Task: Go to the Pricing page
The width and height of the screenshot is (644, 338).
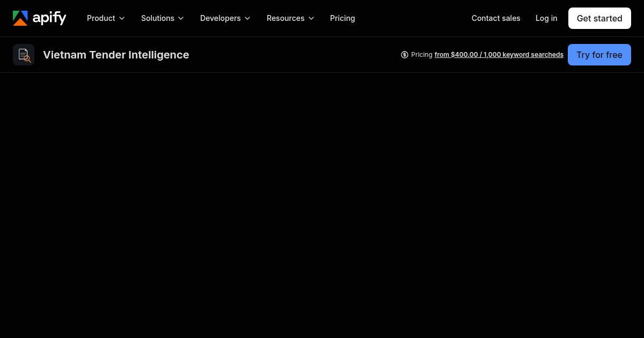Action: (x=342, y=18)
